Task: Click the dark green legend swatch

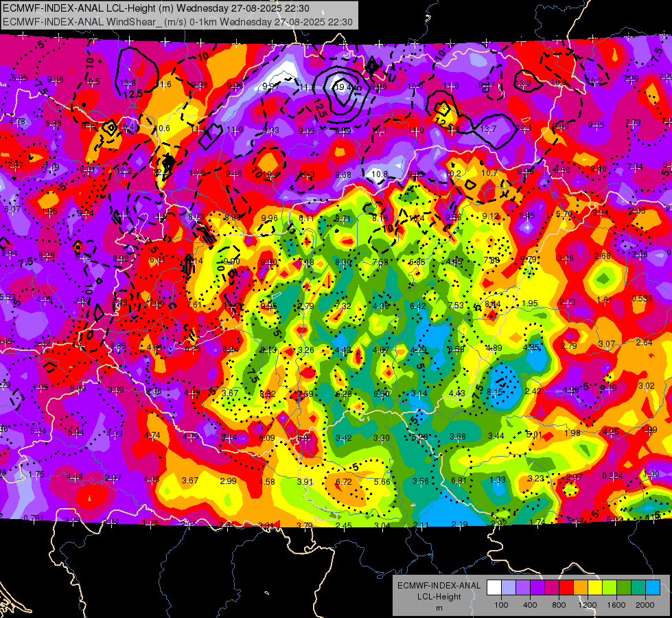Action: (623, 588)
